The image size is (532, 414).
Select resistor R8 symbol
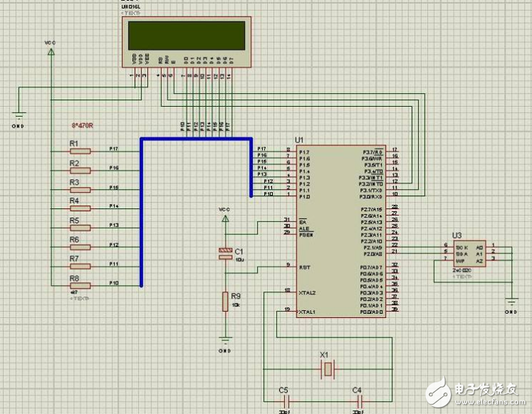(x=79, y=286)
